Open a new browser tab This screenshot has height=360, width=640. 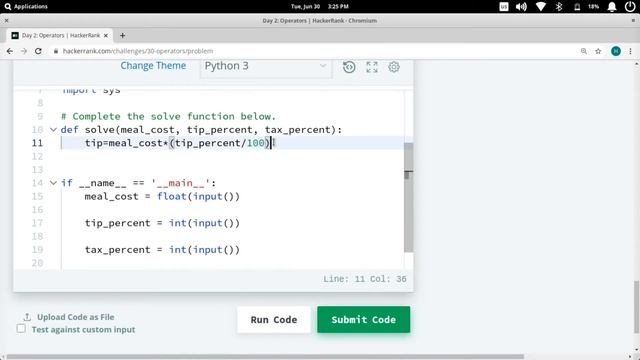122,36
